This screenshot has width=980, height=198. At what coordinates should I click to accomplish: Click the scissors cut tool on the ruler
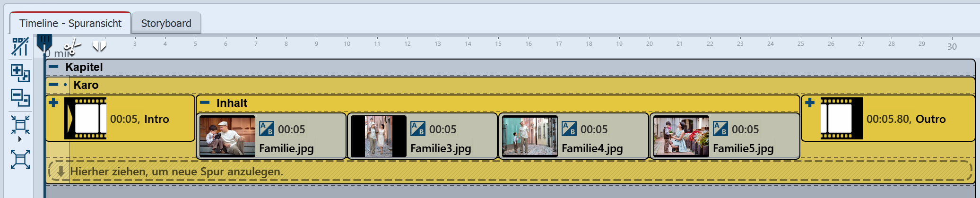[72, 47]
